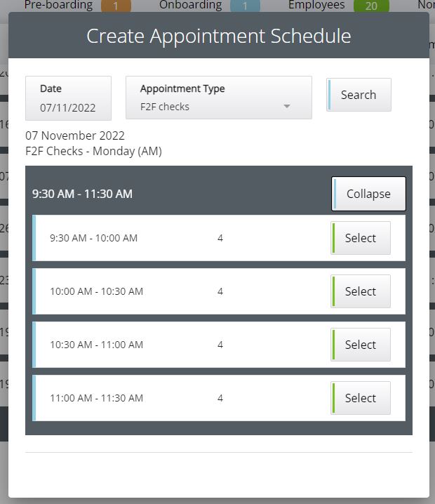Switch to the Pre-boarding tab
Image resolution: width=435 pixels, height=504 pixels.
click(58, 5)
